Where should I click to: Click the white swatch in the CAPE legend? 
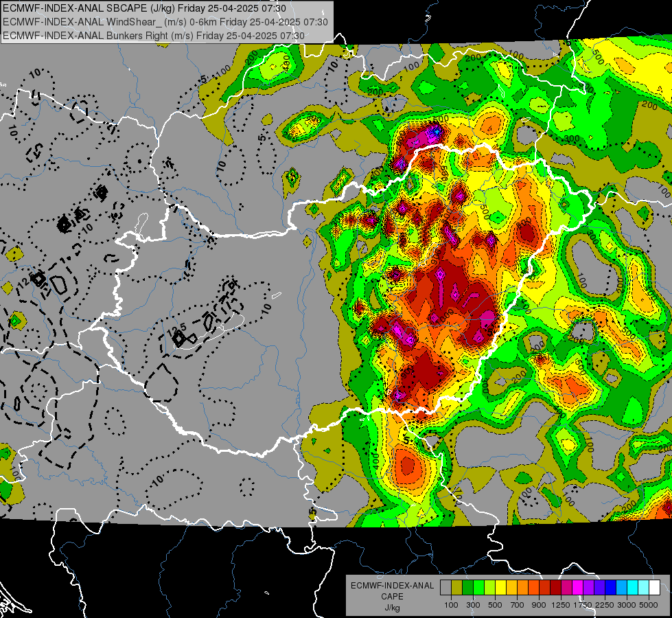654,587
